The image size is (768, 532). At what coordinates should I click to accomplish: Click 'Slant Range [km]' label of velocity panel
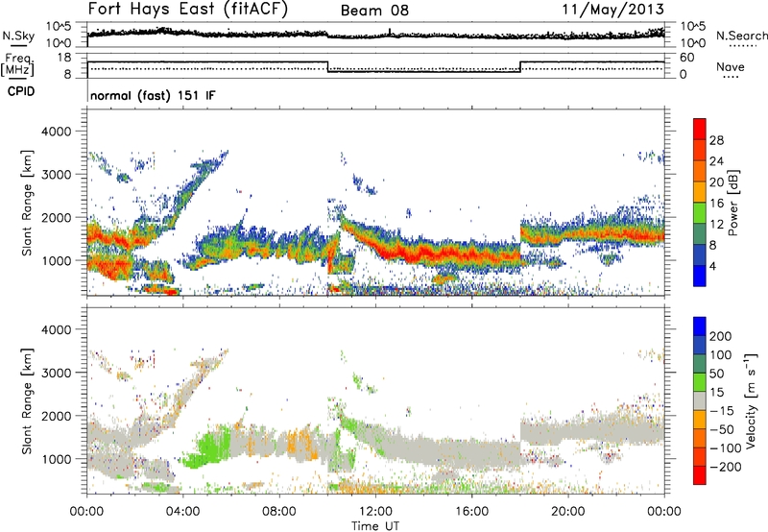(27, 400)
